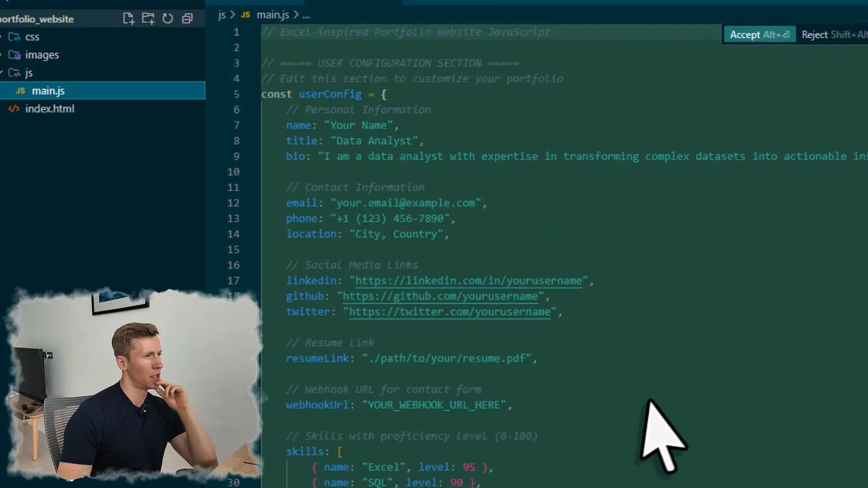Collapse all folders in the explorer
Screen dimensions: 868x488
point(187,19)
